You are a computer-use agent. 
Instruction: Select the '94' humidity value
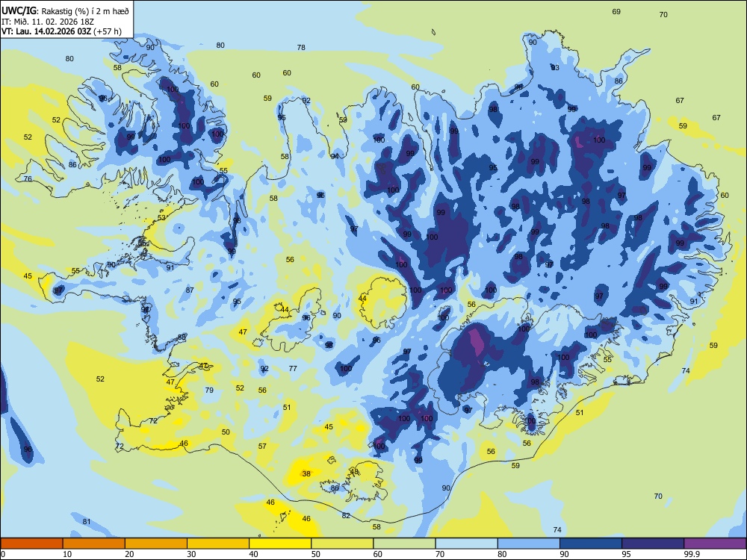tap(335, 156)
